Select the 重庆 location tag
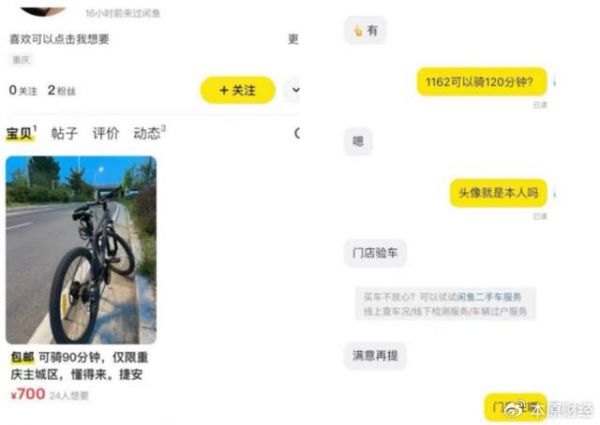 point(21,60)
